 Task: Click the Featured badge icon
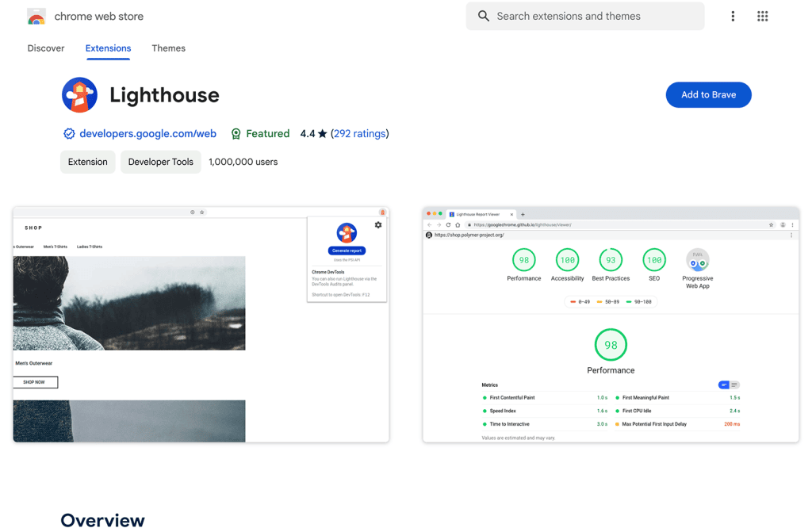pos(236,133)
